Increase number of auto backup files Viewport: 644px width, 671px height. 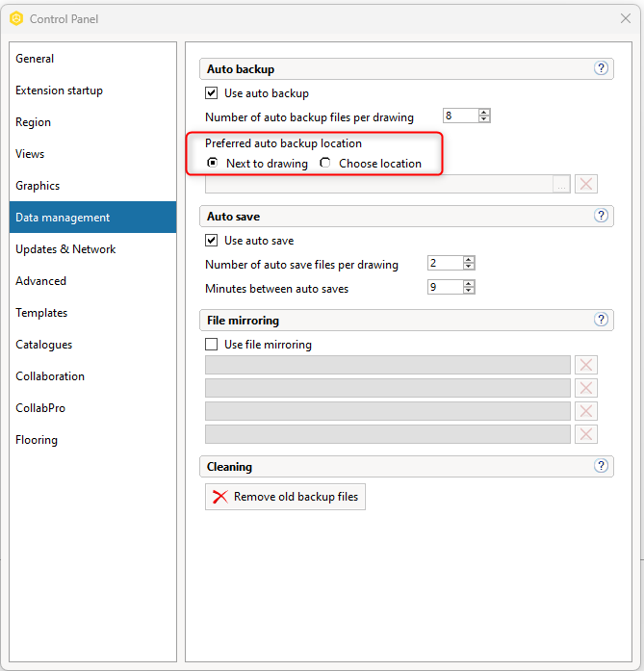(484, 113)
